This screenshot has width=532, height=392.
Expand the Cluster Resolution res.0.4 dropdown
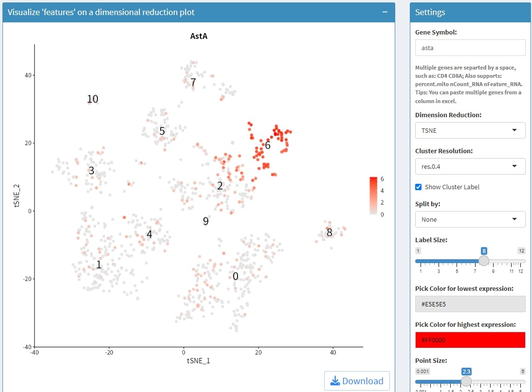pyautogui.click(x=470, y=166)
